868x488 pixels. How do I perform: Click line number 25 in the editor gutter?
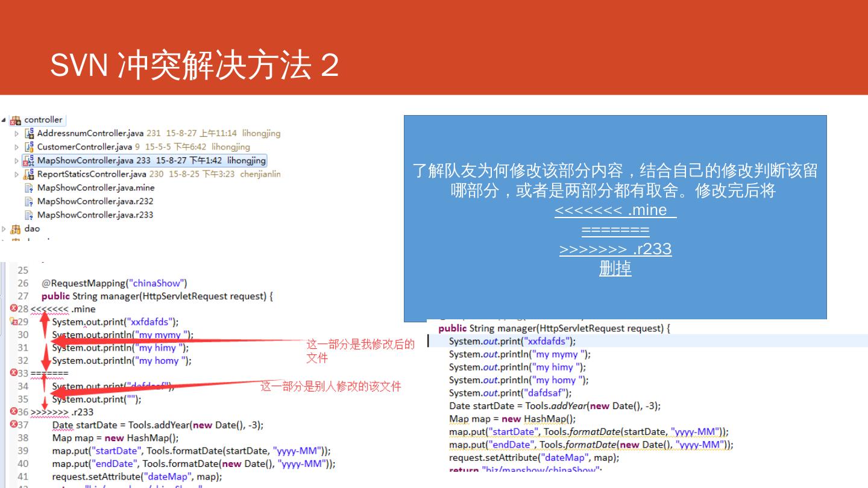(x=23, y=271)
